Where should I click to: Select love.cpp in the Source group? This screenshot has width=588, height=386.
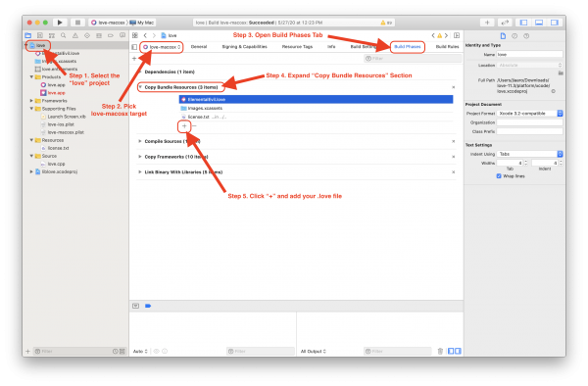56,164
